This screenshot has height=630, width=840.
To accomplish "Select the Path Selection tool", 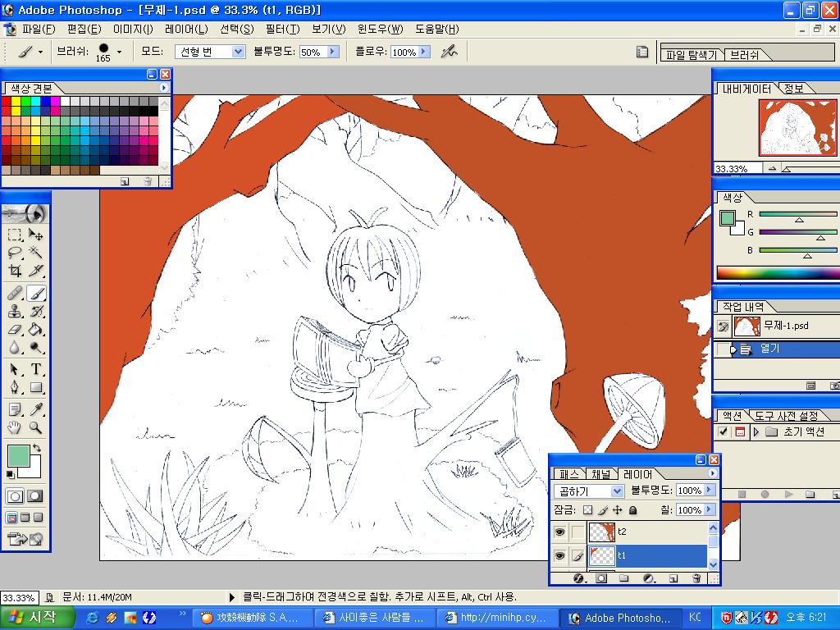I will (x=15, y=369).
